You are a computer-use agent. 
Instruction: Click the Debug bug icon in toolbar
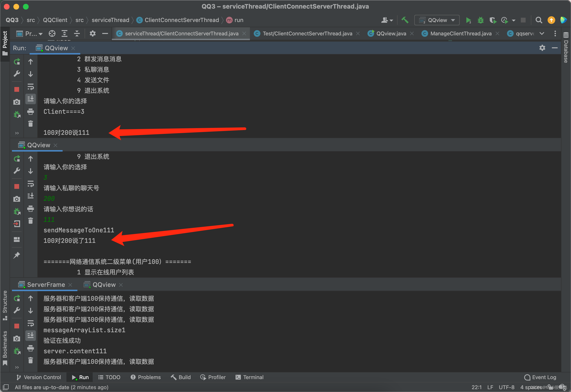point(480,20)
